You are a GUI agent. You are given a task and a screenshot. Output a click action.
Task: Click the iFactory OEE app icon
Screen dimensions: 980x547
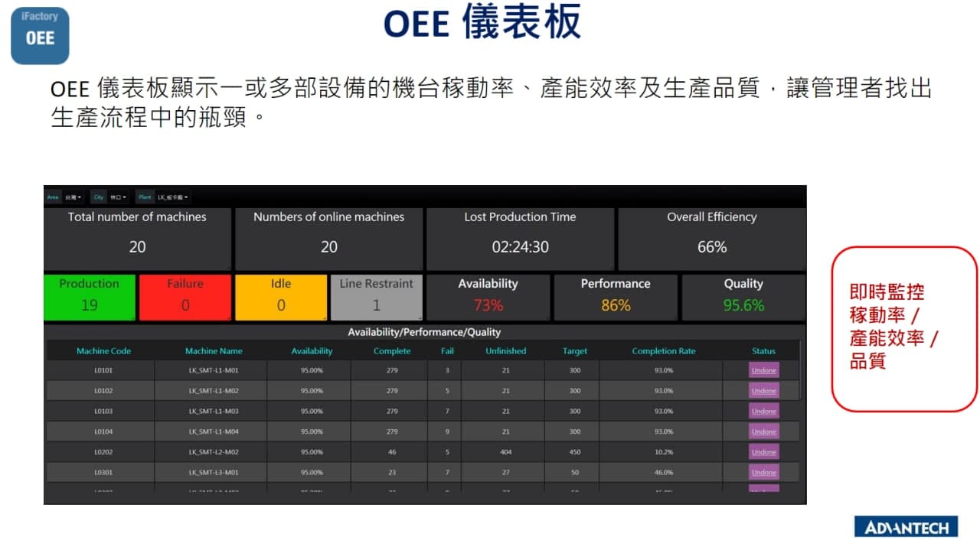[x=40, y=35]
